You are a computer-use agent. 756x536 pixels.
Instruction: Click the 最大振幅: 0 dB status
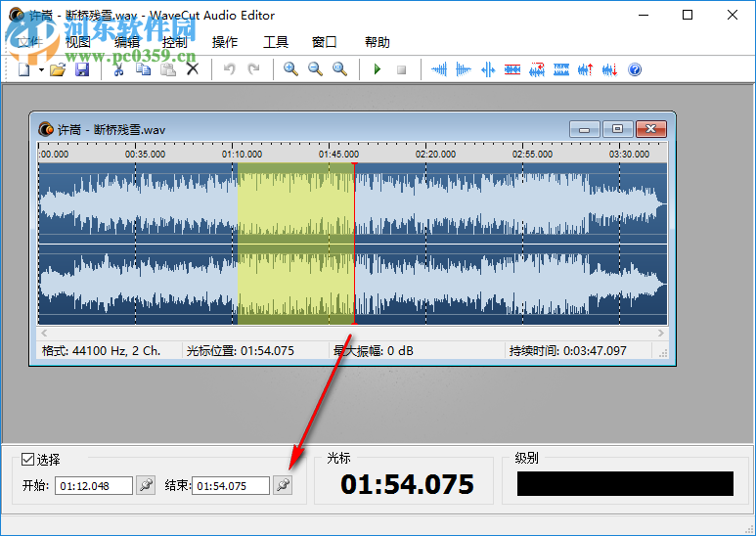tap(374, 351)
